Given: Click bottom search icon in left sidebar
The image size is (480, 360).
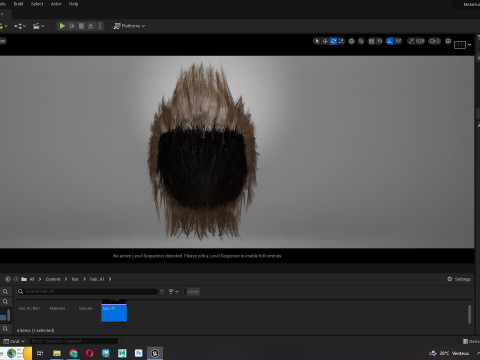Looking at the screenshot, I should pos(5,329).
